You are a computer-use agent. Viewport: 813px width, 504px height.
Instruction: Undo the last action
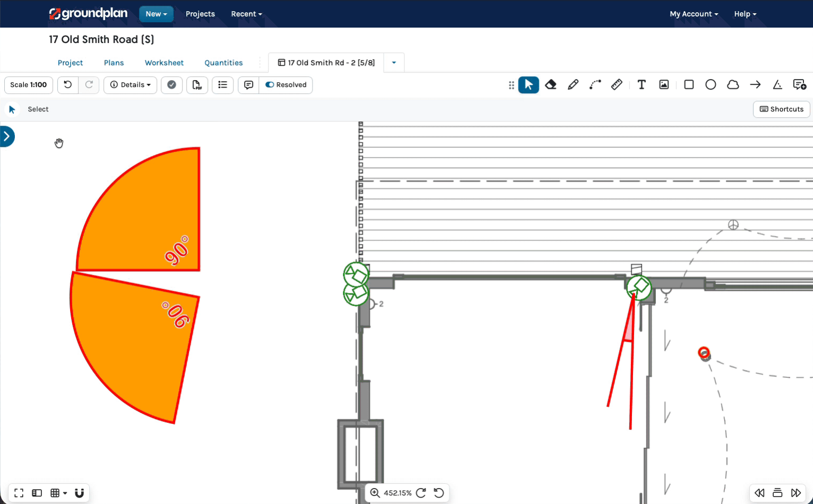[68, 85]
